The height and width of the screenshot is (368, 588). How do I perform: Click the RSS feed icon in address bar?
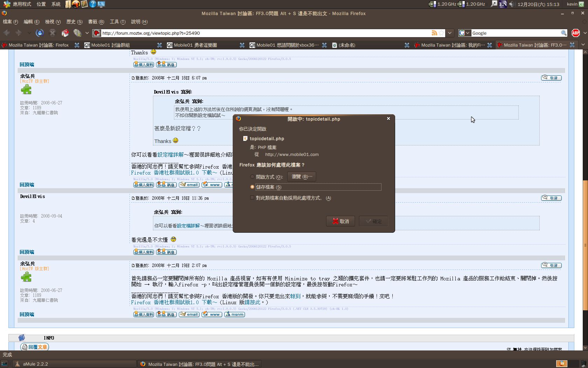point(434,33)
